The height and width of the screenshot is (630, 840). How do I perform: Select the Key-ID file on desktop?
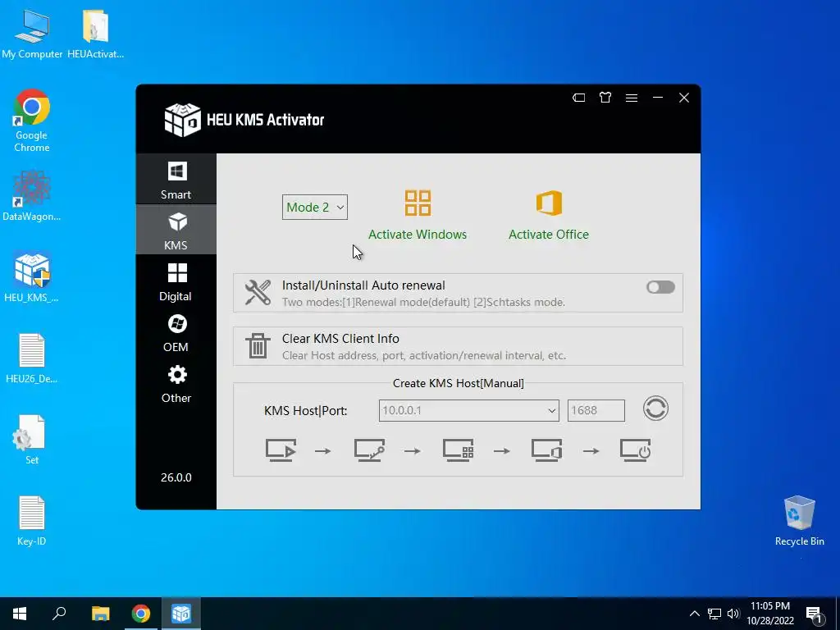point(32,521)
